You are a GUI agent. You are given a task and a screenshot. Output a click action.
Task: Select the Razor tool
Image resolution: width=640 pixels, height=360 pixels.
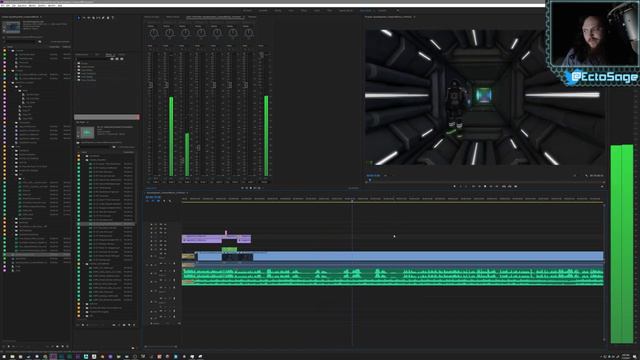[x=93, y=18]
